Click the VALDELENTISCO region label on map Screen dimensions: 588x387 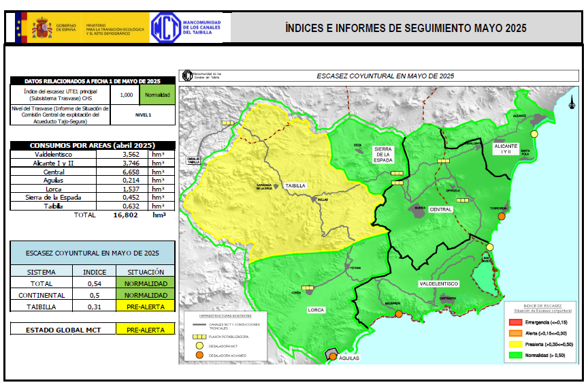point(438,283)
